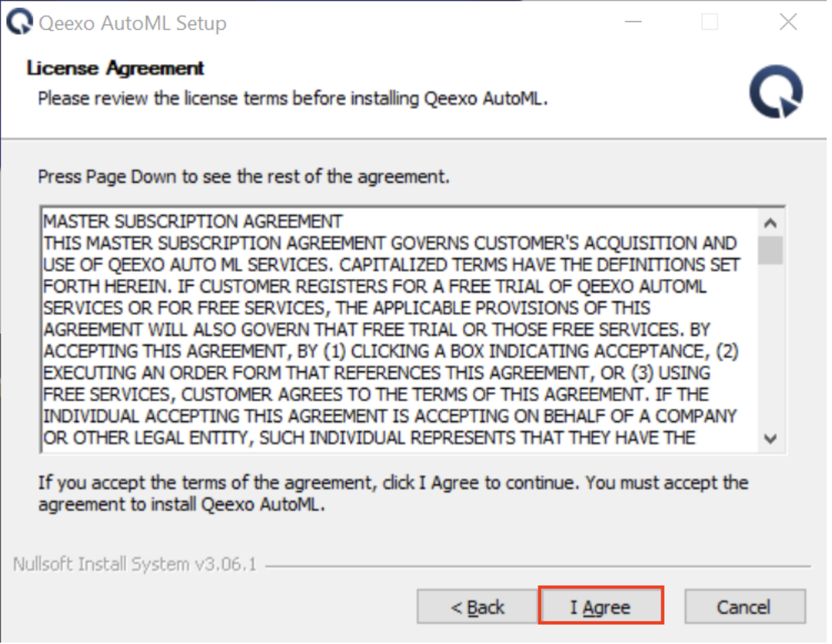The height and width of the screenshot is (644, 832).
Task: Cancel the Qeexo AutoML setup
Action: pyautogui.click(x=745, y=606)
